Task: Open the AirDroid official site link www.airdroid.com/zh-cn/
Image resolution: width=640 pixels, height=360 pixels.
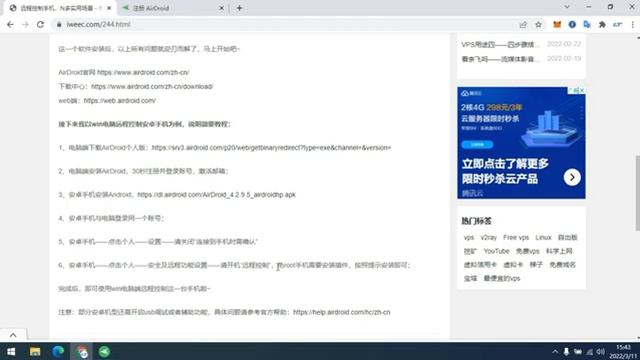Action: [x=143, y=72]
